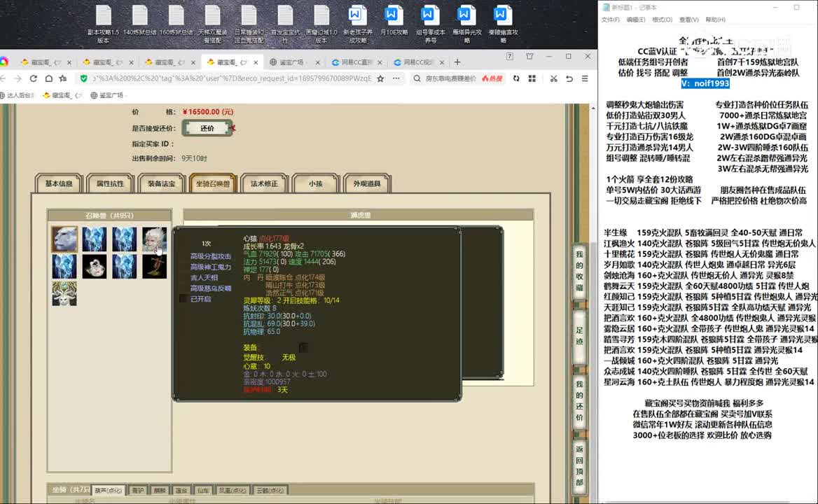The width and height of the screenshot is (818, 504).
Task: Select the 云鹤(点化) mount tab
Action: pos(270,490)
